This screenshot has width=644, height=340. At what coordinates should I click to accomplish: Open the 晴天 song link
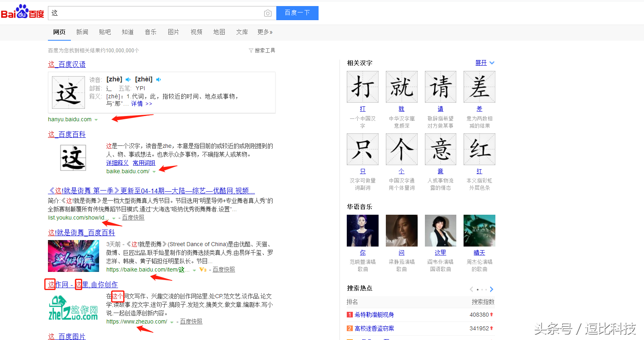479,253
